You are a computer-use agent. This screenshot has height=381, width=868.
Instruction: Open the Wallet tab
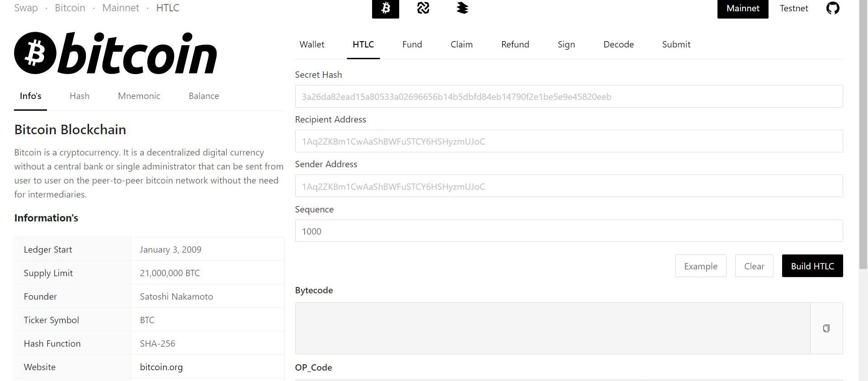point(311,45)
